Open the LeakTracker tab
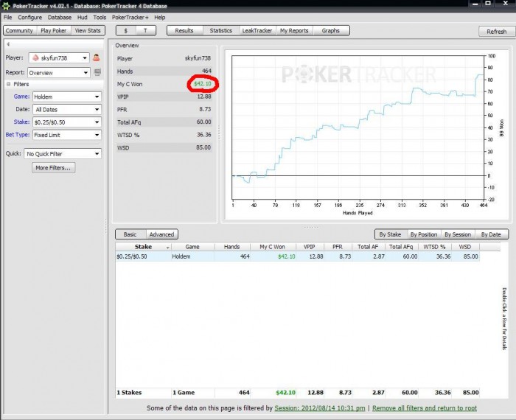 (x=257, y=31)
